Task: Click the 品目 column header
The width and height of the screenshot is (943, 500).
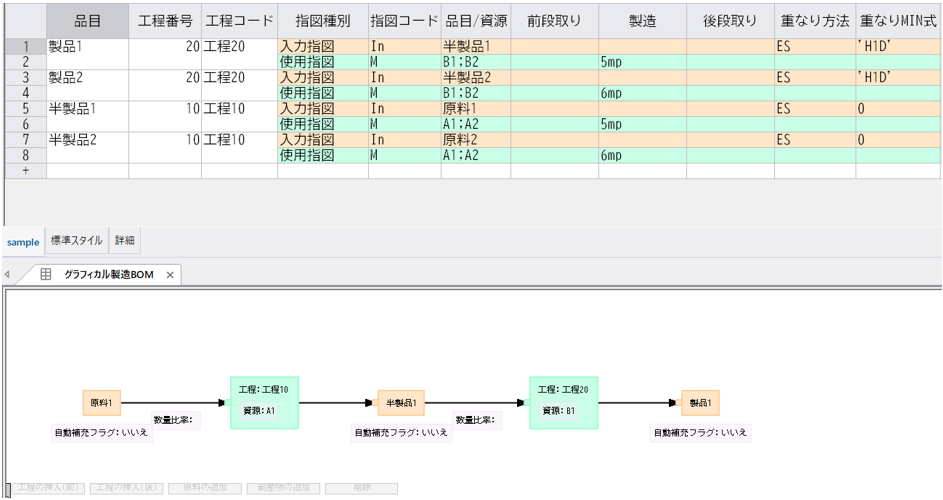Action: 88,21
